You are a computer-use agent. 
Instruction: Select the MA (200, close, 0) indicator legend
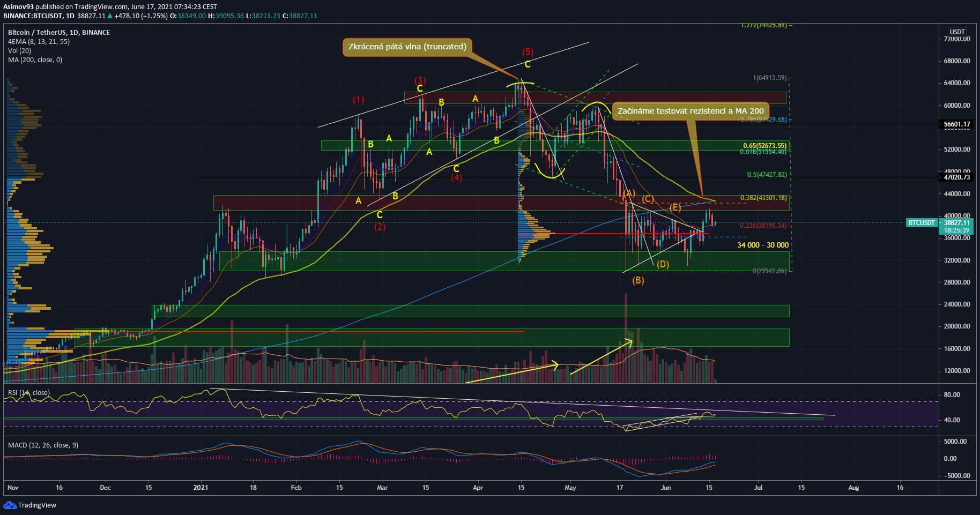(x=35, y=60)
